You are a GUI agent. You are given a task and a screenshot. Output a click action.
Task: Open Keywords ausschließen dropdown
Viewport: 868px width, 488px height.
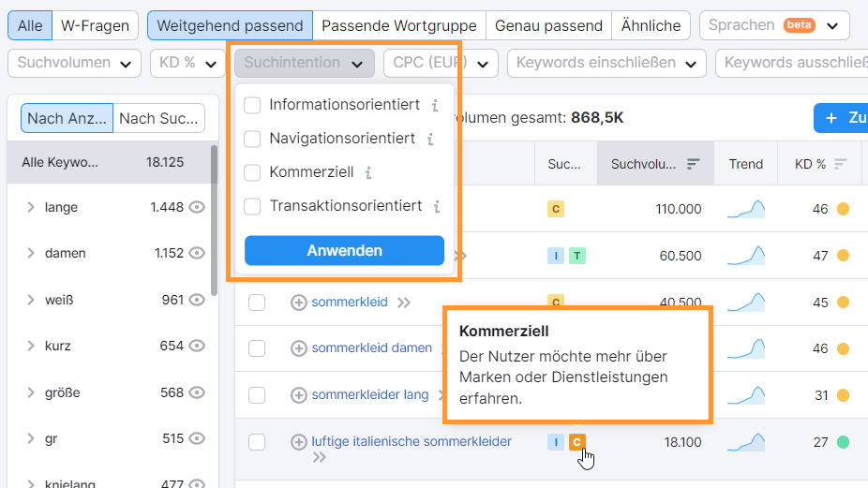click(x=792, y=63)
